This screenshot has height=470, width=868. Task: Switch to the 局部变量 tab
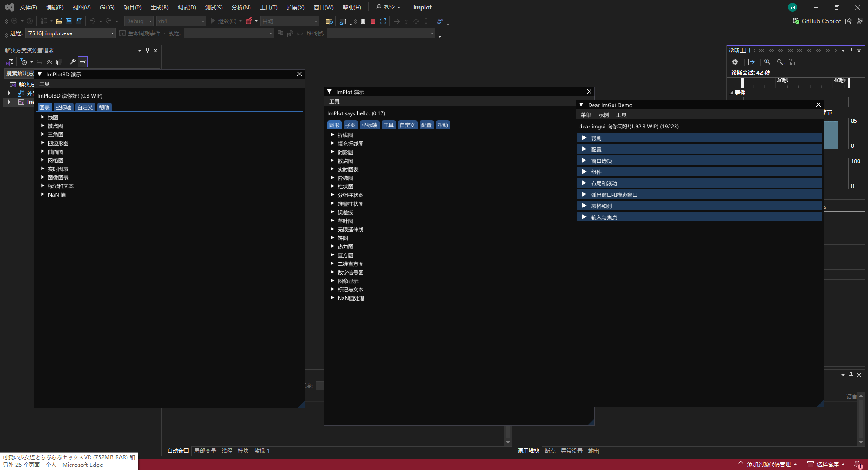[205, 451]
